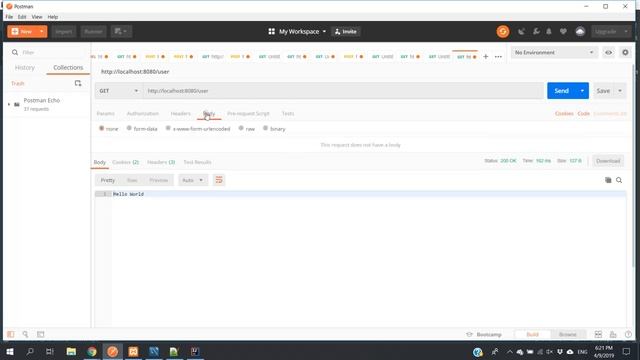Switch to Build mode toggle
This screenshot has width=640, height=360.
click(532, 334)
